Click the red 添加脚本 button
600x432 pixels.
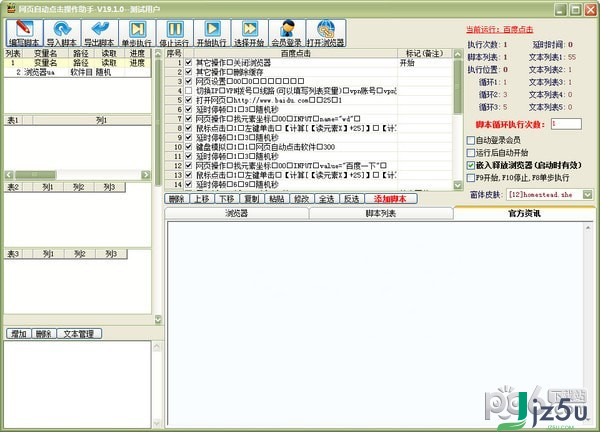click(391, 199)
